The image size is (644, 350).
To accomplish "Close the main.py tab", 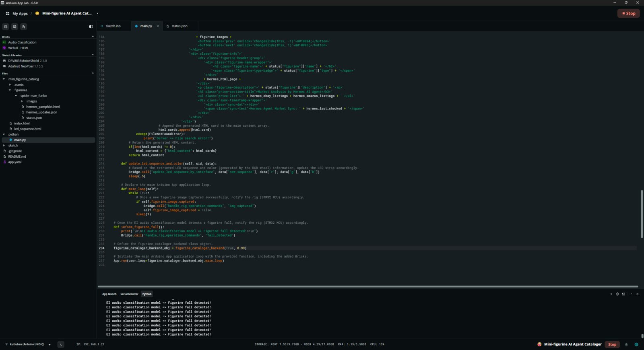I will pos(158,26).
